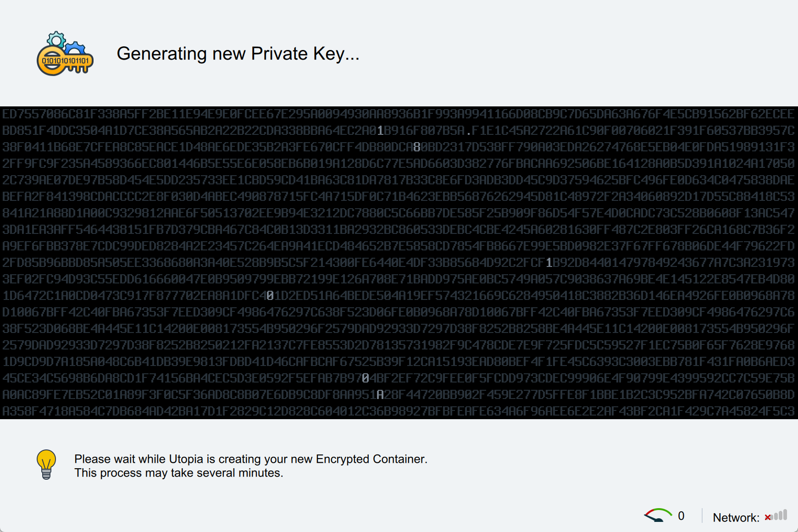The image size is (798, 532).
Task: Click the speed value "0" beside gauge
Action: [681, 516]
